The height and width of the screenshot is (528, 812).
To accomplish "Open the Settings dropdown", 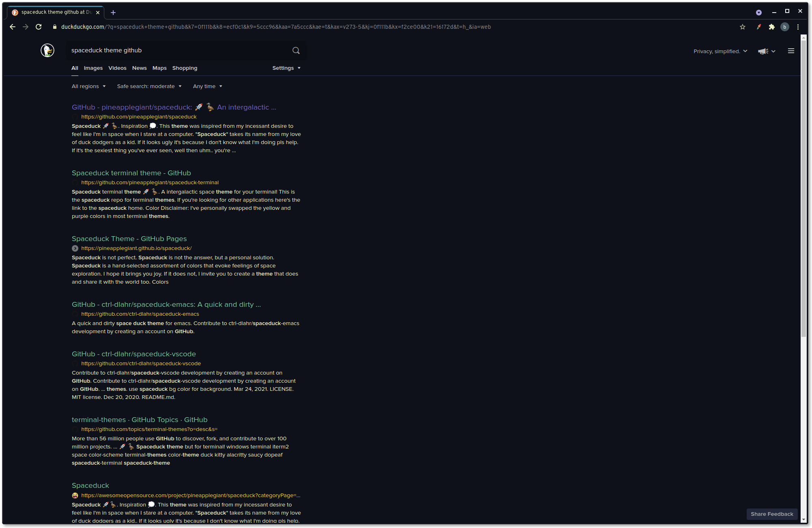I will (x=286, y=68).
